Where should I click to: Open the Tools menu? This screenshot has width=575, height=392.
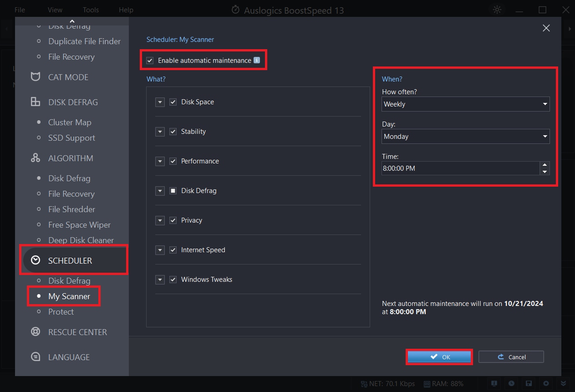pyautogui.click(x=91, y=10)
